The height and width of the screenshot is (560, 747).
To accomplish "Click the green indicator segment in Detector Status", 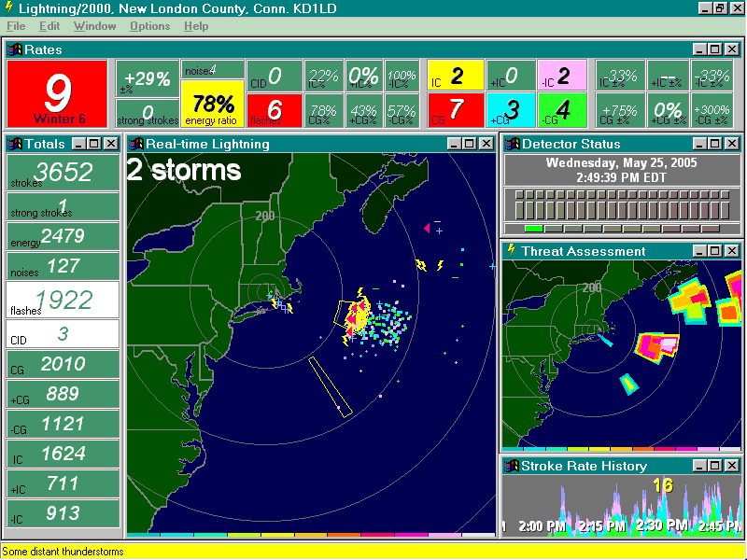I will click(x=533, y=229).
